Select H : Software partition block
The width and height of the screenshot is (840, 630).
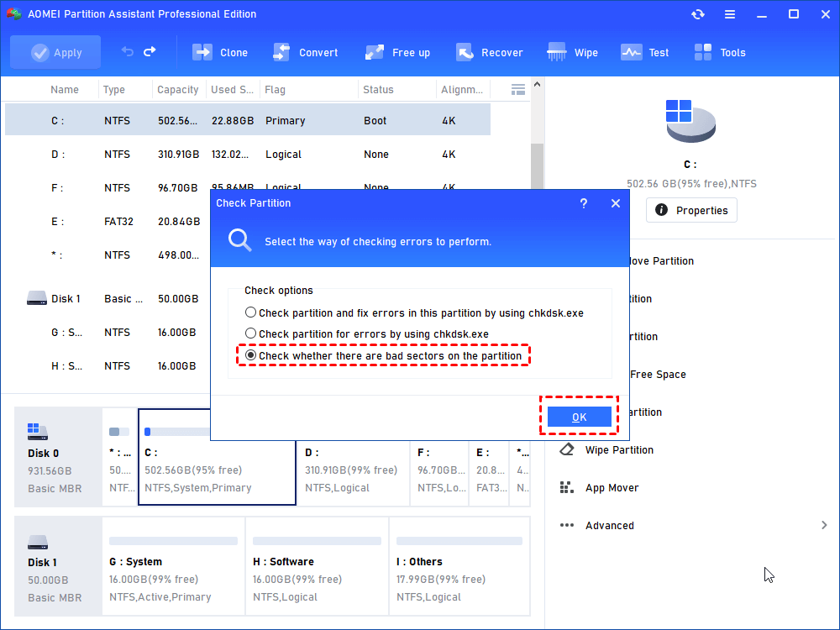click(318, 565)
